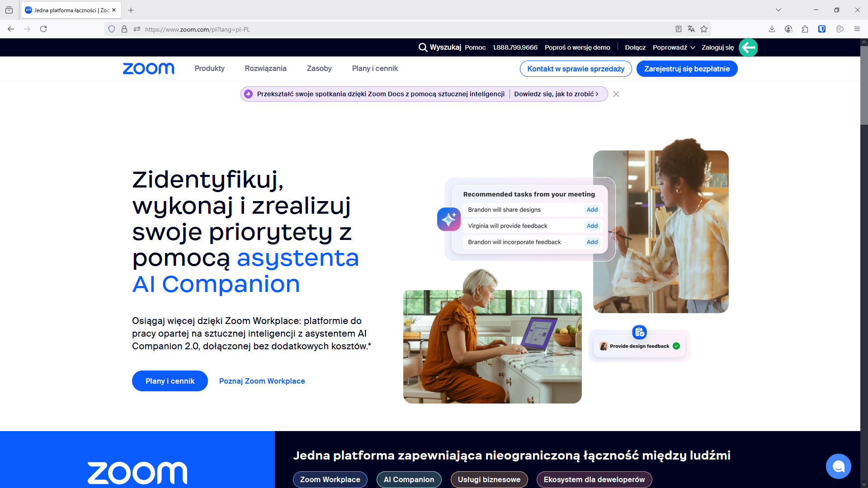Viewport: 868px width, 488px height.
Task: Click the blue Plany i cennik hero button
Action: [x=170, y=381]
